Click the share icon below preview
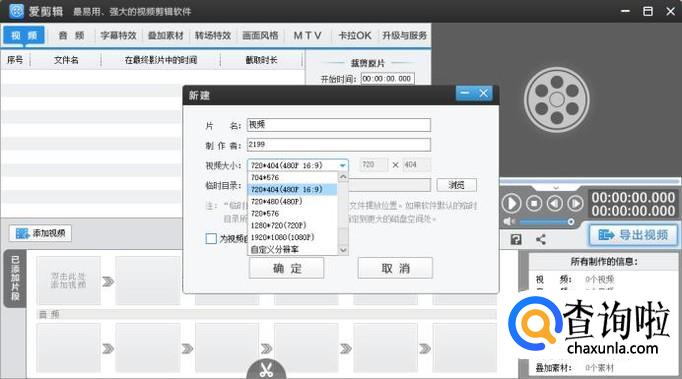The width and height of the screenshot is (682, 379). pyautogui.click(x=541, y=239)
